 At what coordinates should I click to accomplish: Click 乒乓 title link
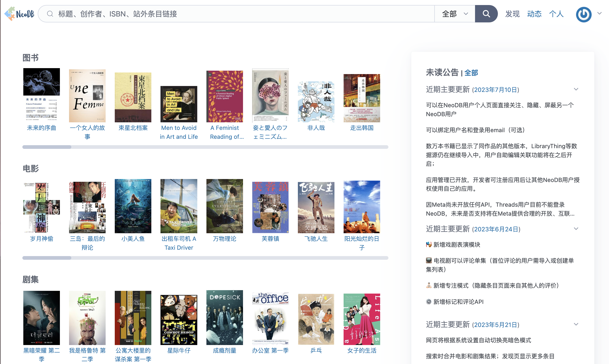(316, 351)
